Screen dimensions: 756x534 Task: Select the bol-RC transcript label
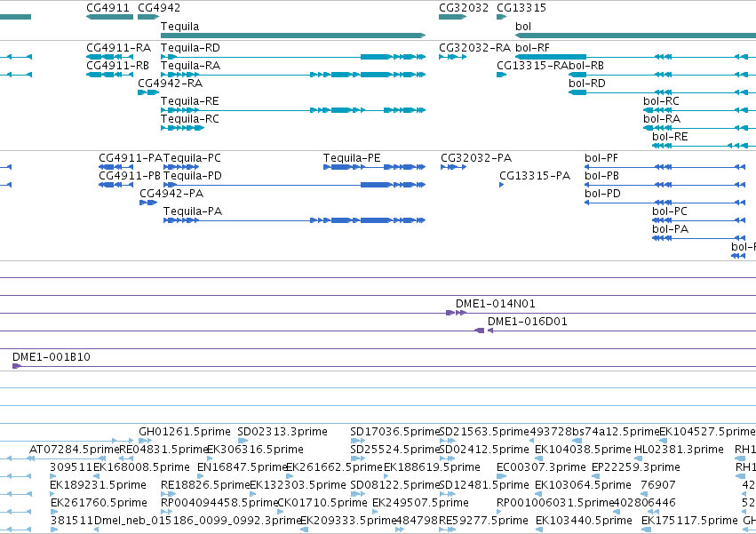(661, 101)
